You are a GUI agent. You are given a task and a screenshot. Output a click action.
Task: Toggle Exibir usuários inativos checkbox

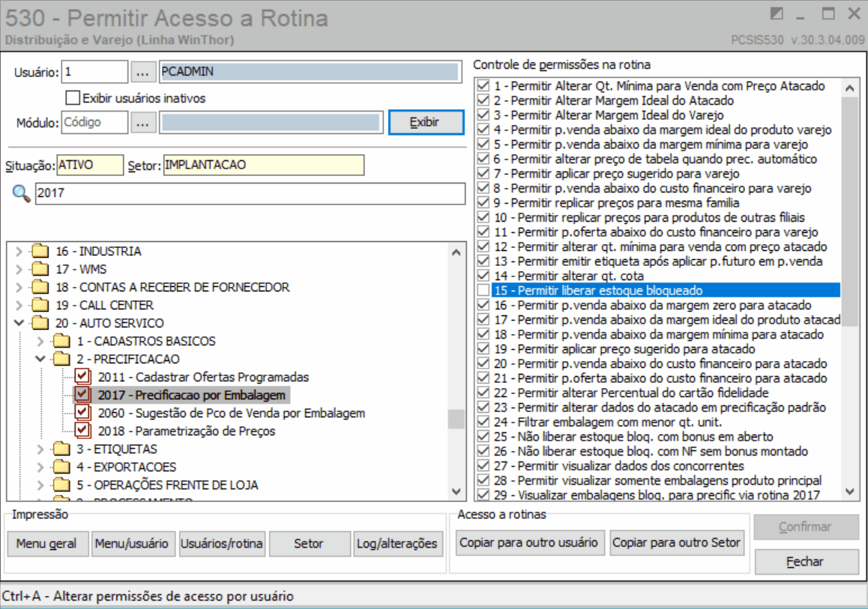73,98
